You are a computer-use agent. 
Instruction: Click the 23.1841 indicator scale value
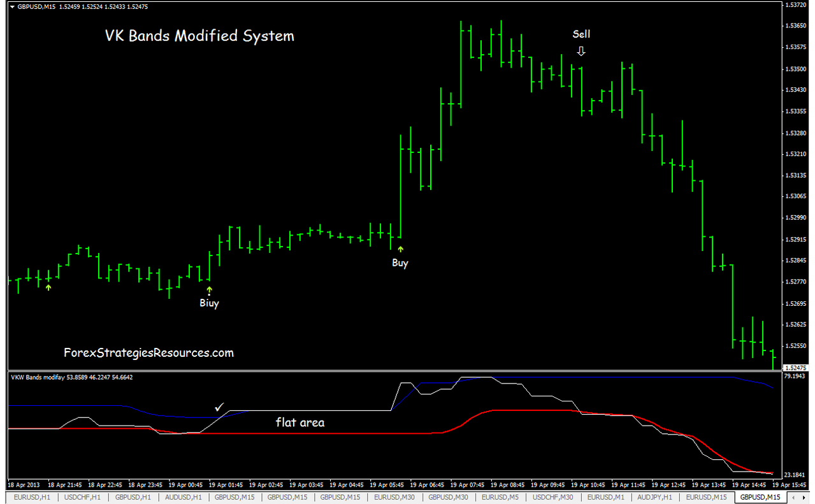click(796, 475)
